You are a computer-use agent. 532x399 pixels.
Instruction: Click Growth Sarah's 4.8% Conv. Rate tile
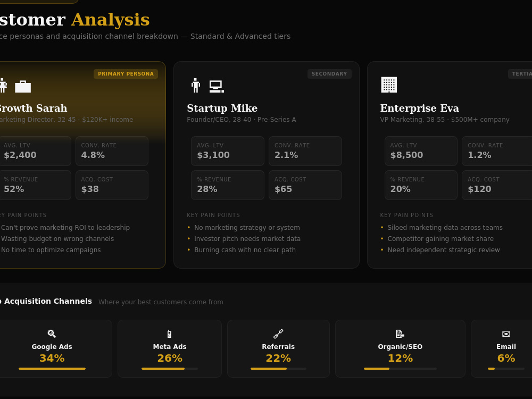click(x=112, y=151)
